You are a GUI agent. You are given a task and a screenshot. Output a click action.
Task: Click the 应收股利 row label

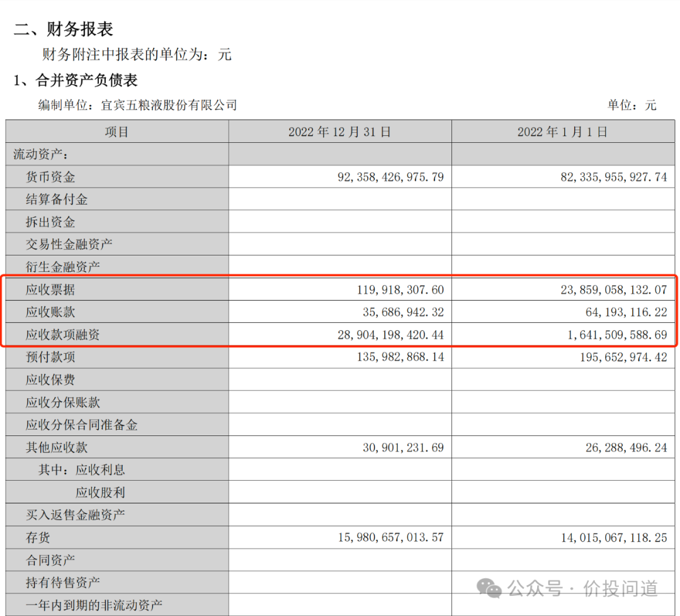pos(100,493)
